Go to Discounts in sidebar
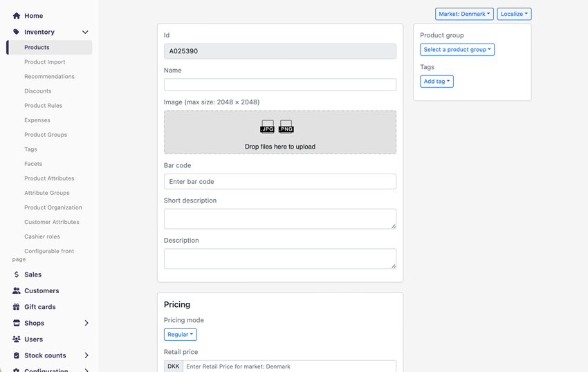The width and height of the screenshot is (588, 372). tap(38, 91)
